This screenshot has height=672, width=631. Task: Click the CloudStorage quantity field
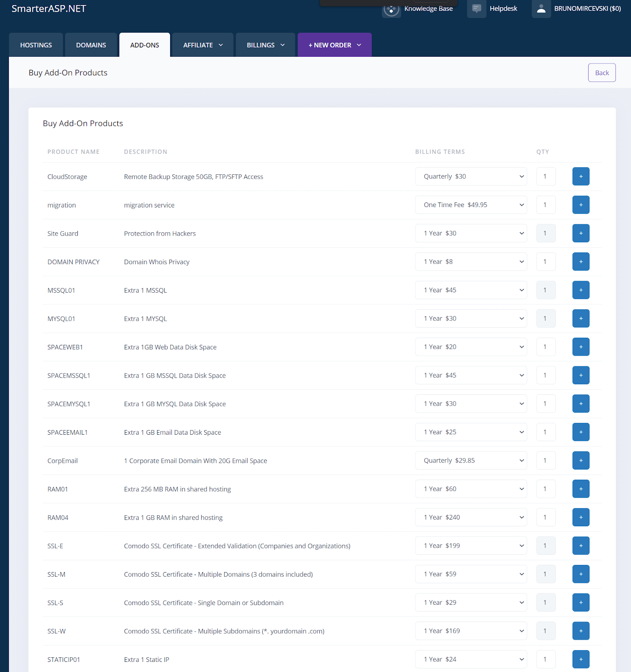(x=546, y=176)
